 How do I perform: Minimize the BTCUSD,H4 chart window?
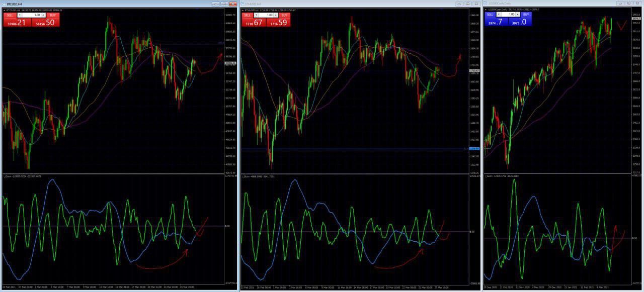point(216,4)
